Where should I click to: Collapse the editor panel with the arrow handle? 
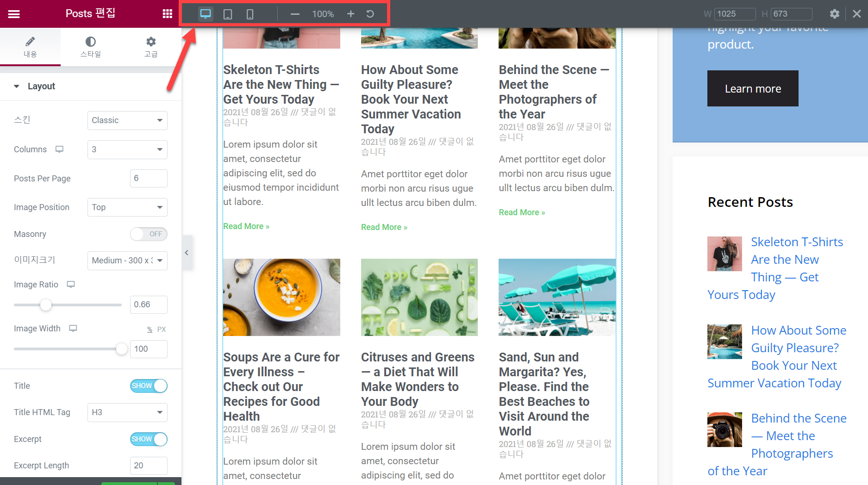click(x=187, y=253)
